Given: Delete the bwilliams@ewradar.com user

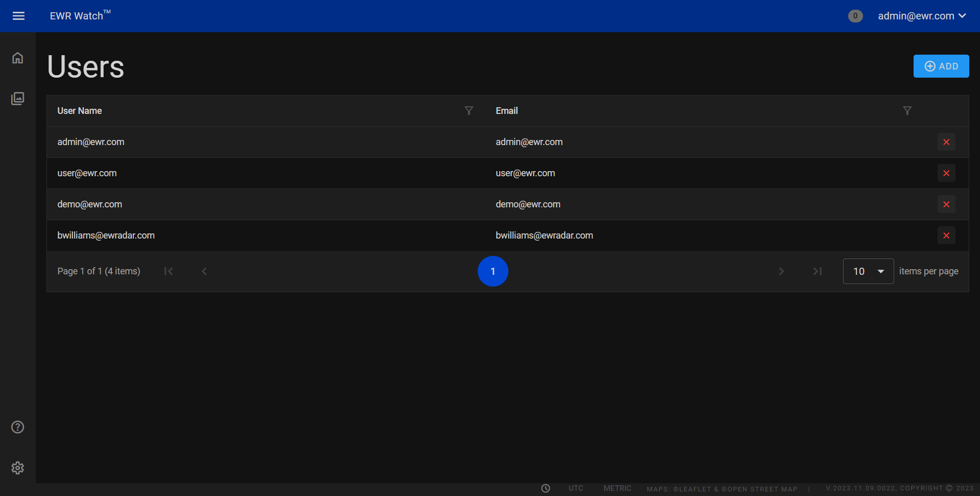Looking at the screenshot, I should [x=946, y=235].
